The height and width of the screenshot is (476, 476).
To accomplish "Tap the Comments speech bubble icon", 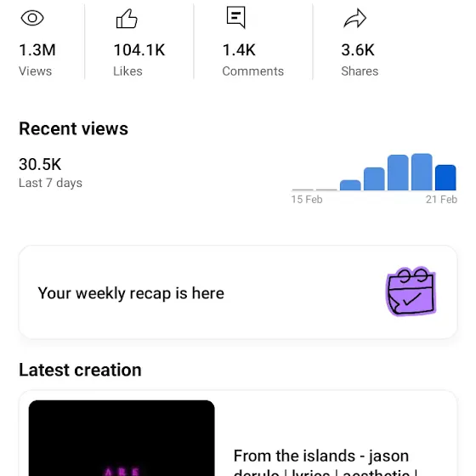I will 236,17.
